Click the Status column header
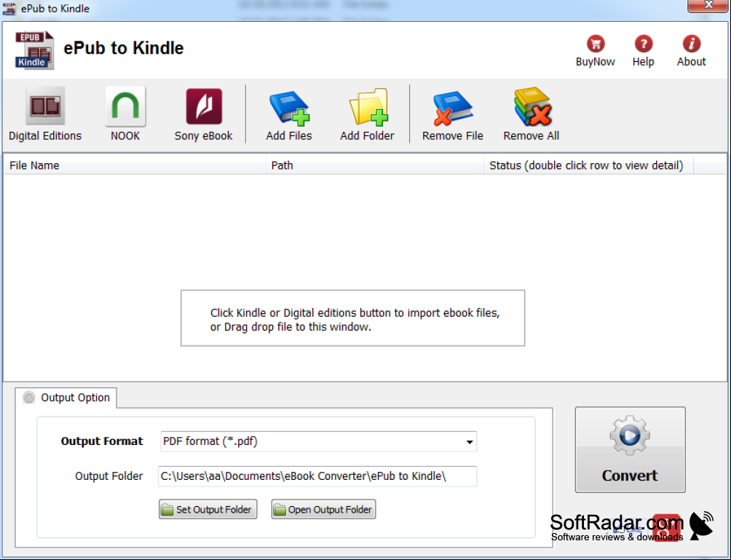731x560 pixels. [x=589, y=165]
